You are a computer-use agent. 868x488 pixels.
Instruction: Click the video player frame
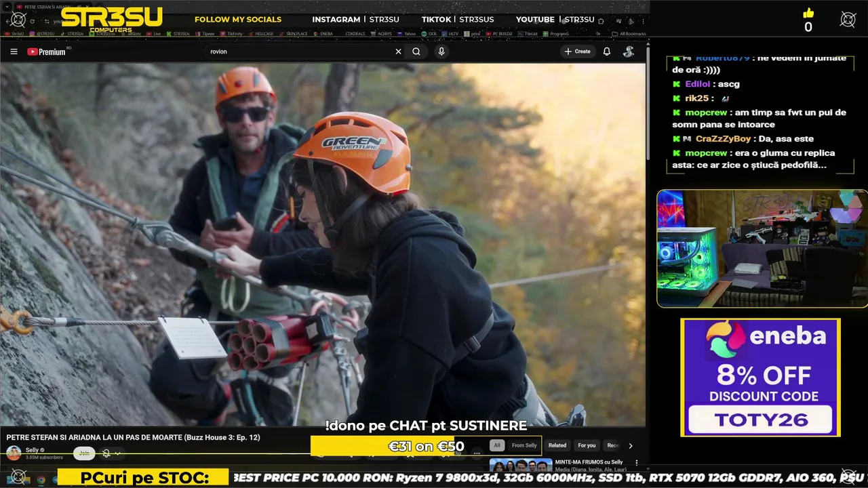(x=323, y=244)
